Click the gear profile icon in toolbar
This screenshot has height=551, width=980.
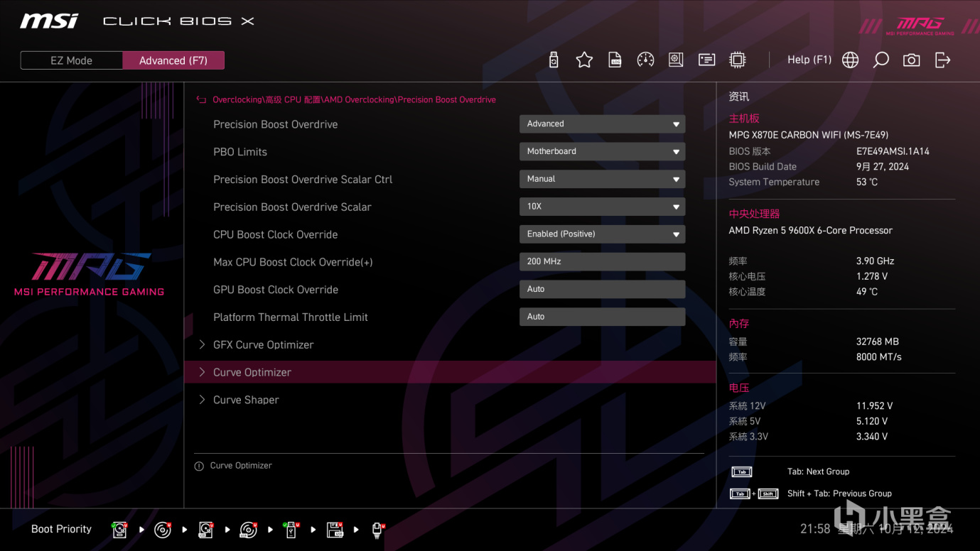(676, 60)
